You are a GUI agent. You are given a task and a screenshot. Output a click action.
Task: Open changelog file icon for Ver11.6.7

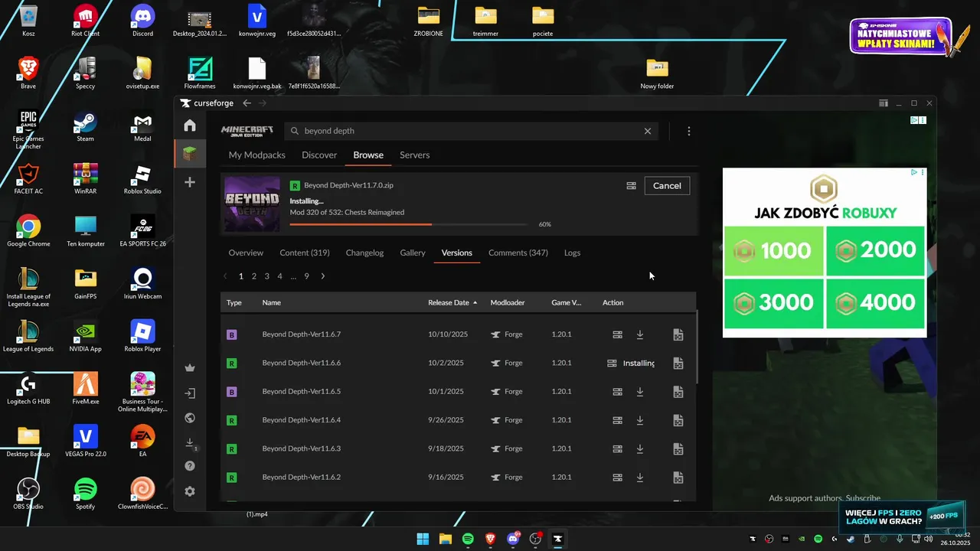click(678, 334)
